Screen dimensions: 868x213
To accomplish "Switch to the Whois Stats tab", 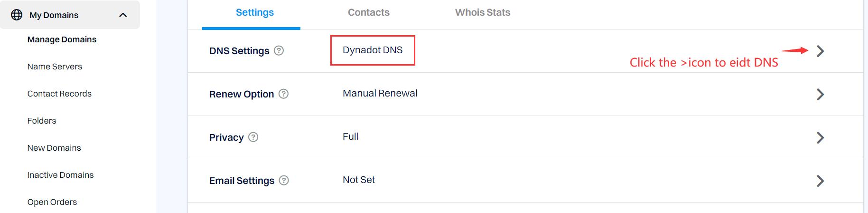I will coord(483,12).
